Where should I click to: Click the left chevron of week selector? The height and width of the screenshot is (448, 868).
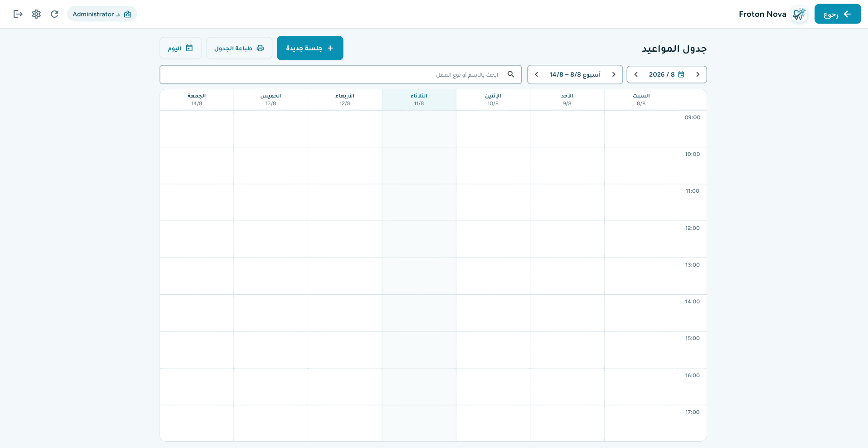(x=537, y=74)
